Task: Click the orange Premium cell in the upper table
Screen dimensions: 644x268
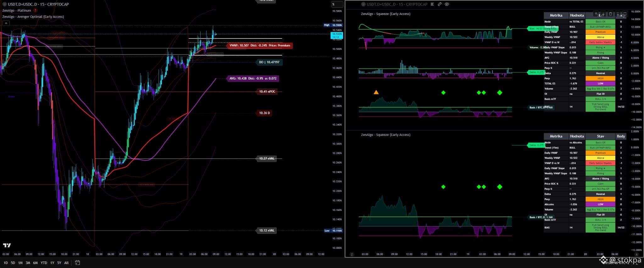Action: [600, 32]
